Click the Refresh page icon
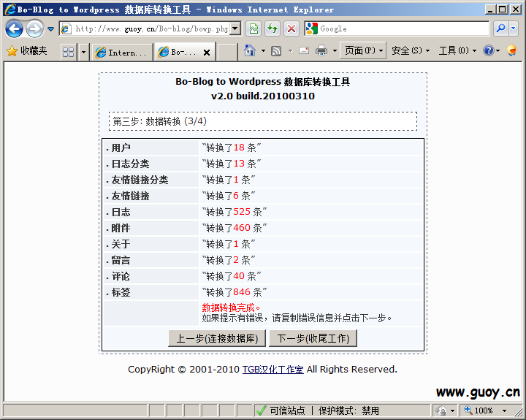 (272, 28)
